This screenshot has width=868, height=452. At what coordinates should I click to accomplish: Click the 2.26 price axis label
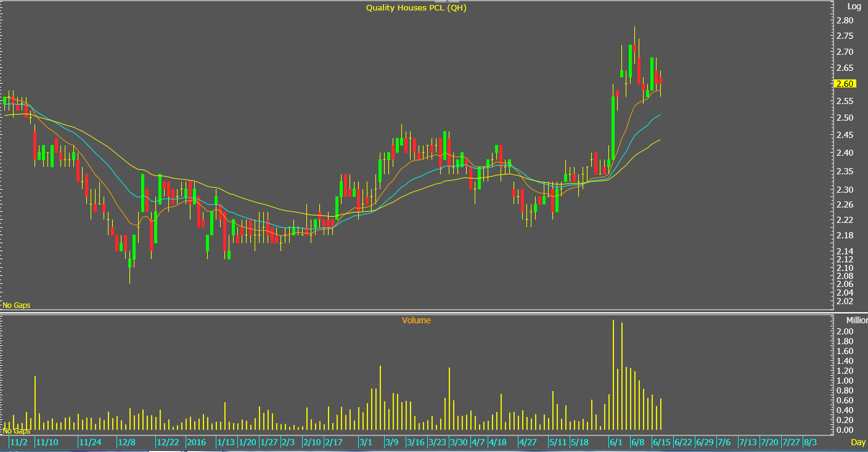coord(845,204)
